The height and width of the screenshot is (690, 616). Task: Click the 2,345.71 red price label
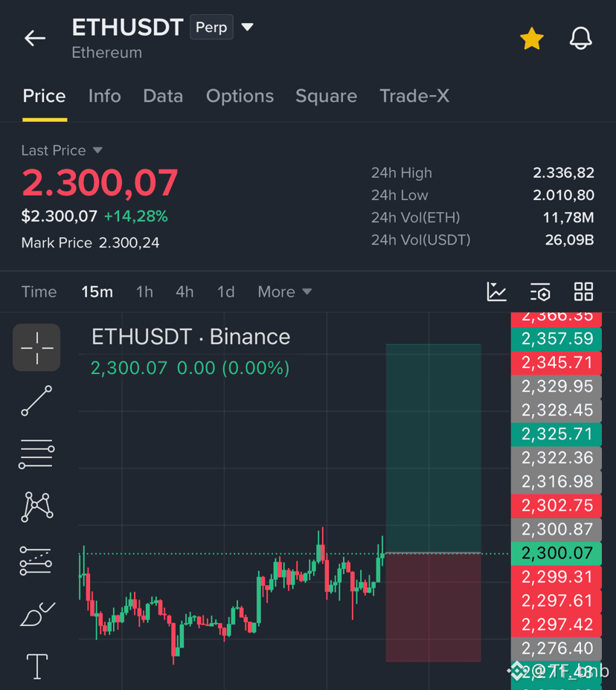pyautogui.click(x=556, y=363)
